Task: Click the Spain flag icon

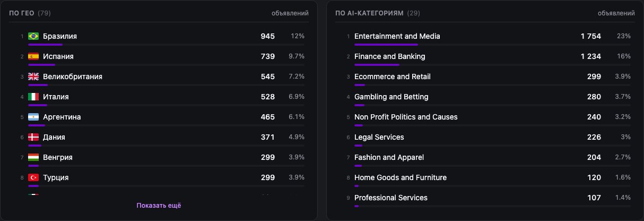Action: (x=33, y=56)
